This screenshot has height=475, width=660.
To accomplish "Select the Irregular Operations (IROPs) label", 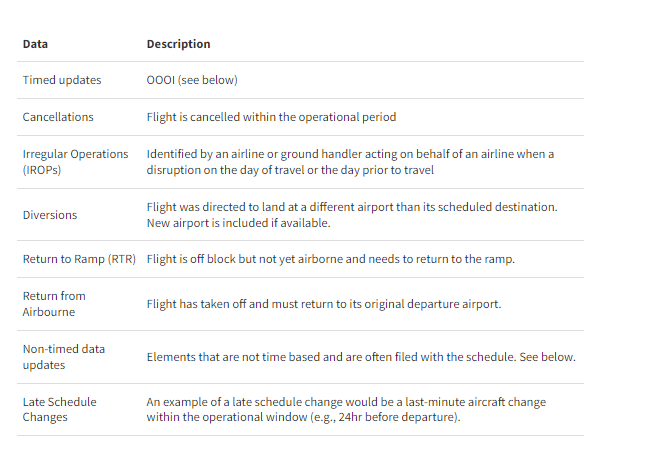I will coord(75,162).
